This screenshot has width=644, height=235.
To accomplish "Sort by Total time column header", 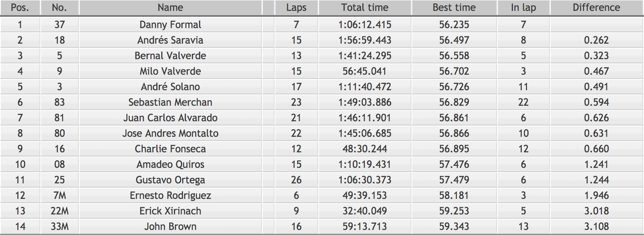I will pos(365,8).
